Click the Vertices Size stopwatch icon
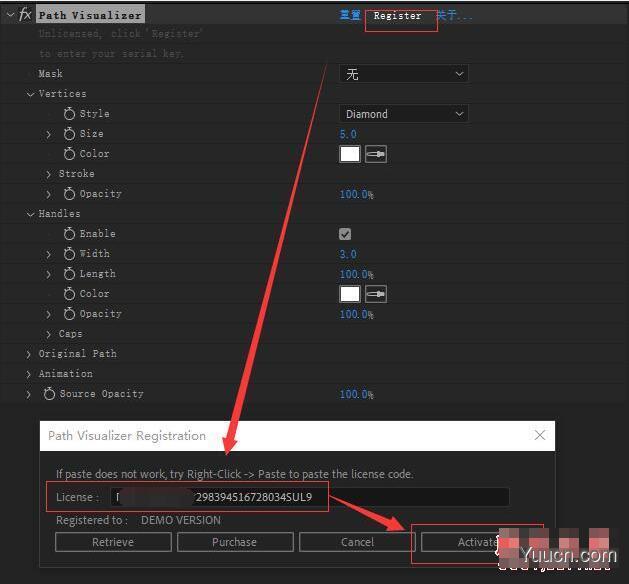 [x=69, y=134]
